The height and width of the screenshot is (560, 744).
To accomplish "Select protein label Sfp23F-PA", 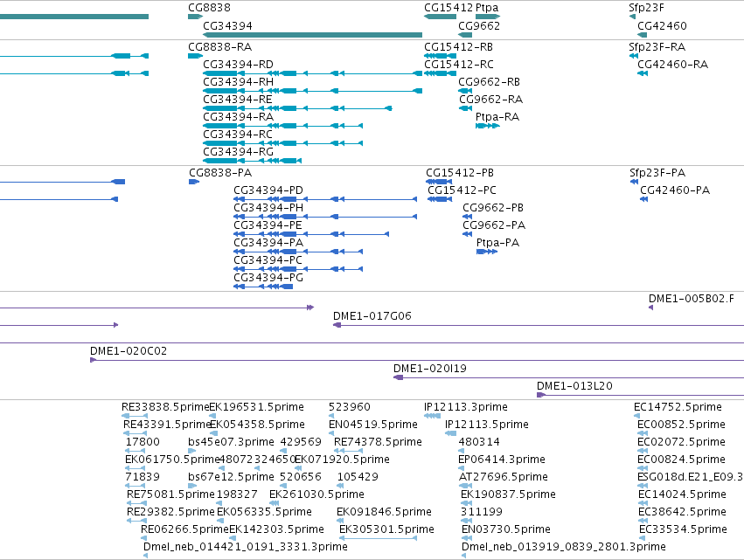I will pos(657,173).
